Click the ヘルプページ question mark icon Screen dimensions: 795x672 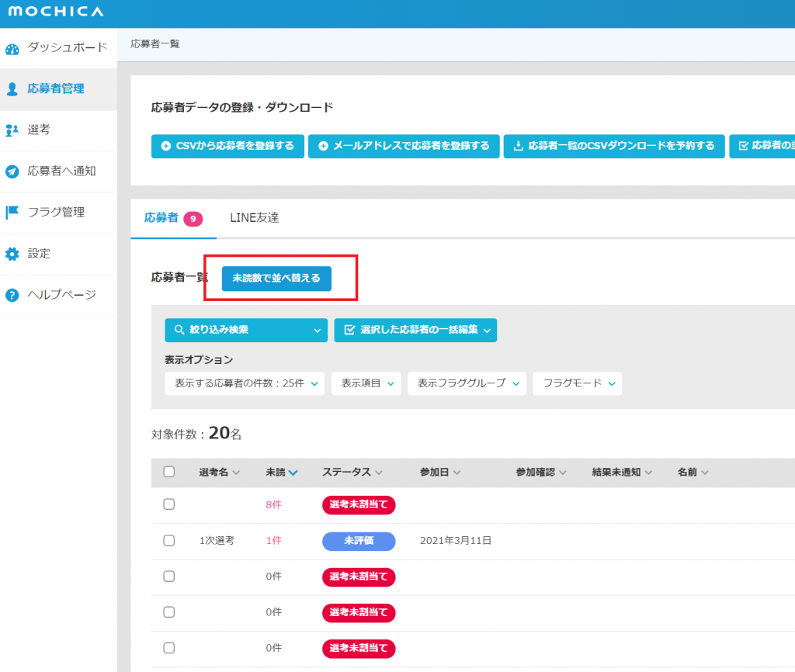pos(12,295)
